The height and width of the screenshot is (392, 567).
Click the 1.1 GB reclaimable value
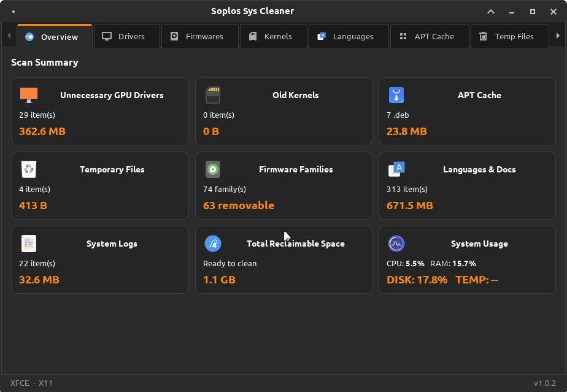click(x=219, y=280)
